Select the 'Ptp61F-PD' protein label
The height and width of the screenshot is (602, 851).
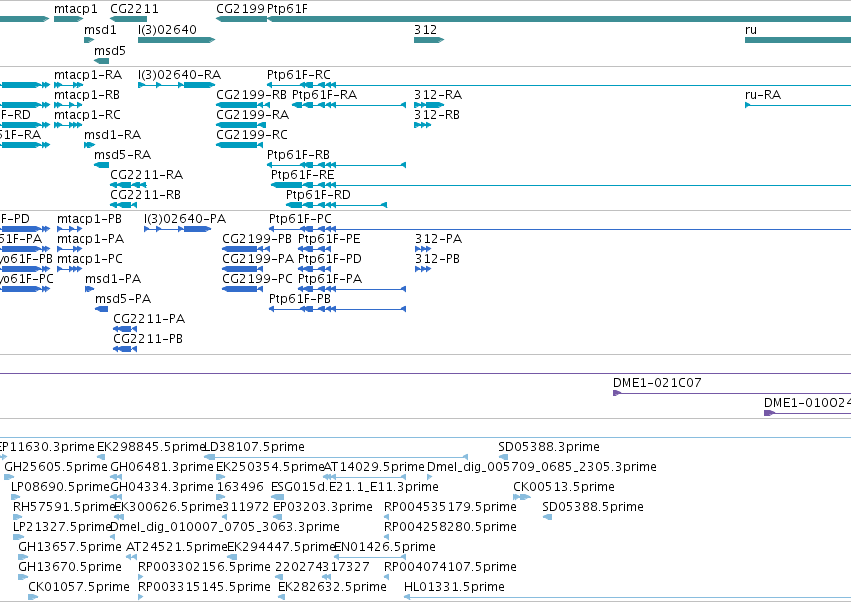[329, 258]
